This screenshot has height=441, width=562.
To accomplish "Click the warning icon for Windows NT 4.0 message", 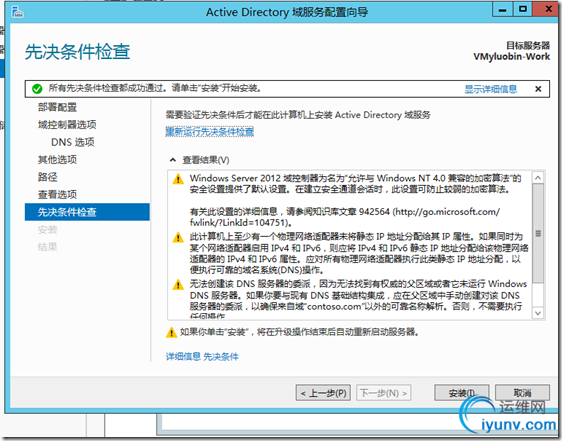I will pos(178,179).
